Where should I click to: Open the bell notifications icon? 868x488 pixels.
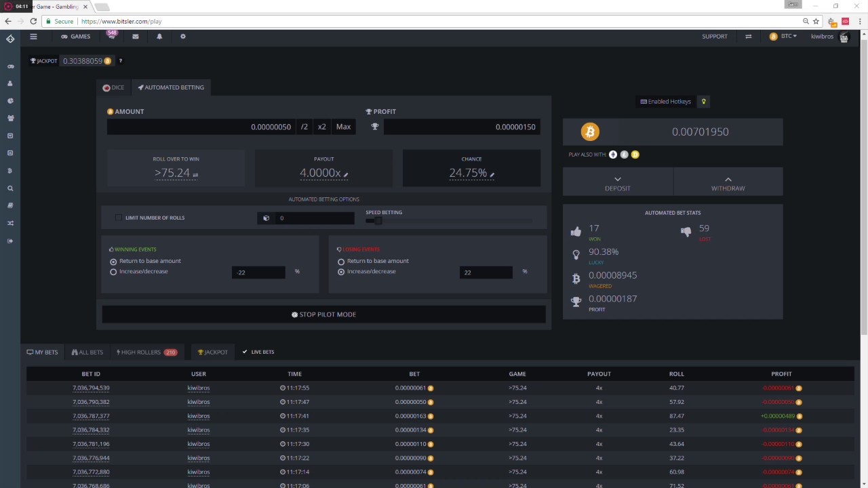coord(159,37)
